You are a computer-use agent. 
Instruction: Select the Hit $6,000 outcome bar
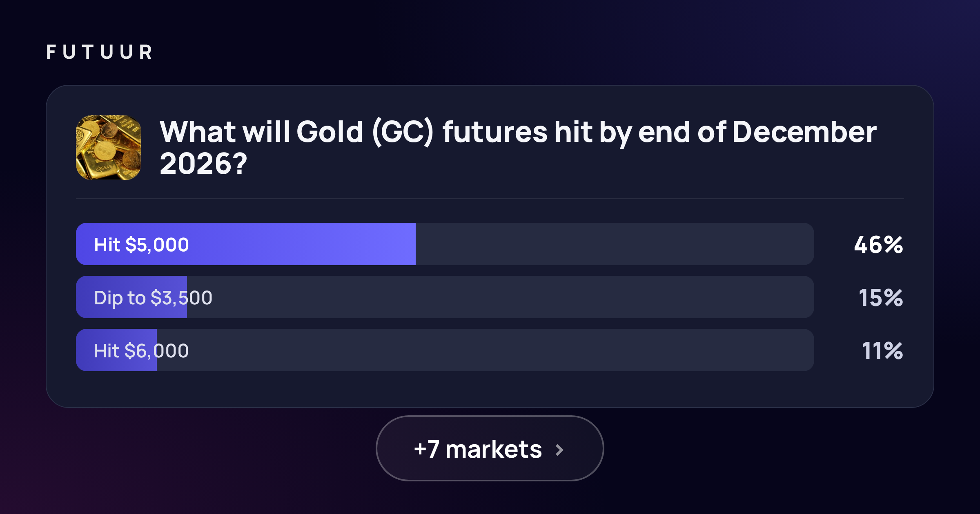click(445, 350)
